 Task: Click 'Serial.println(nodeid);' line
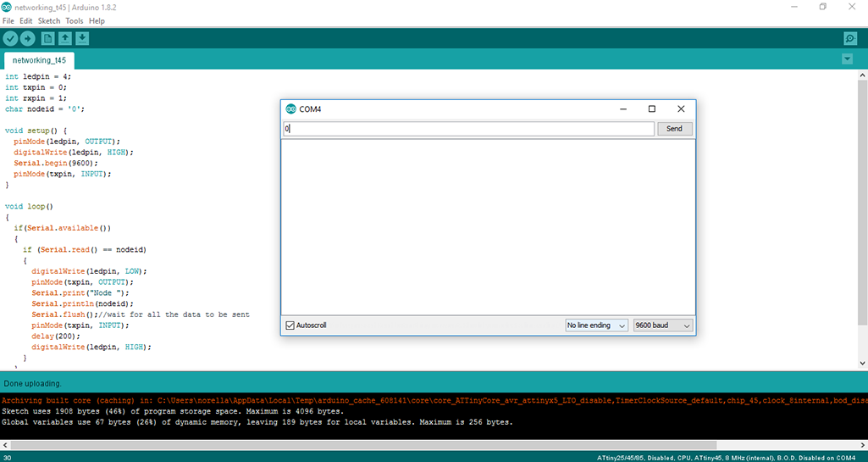[x=82, y=303]
